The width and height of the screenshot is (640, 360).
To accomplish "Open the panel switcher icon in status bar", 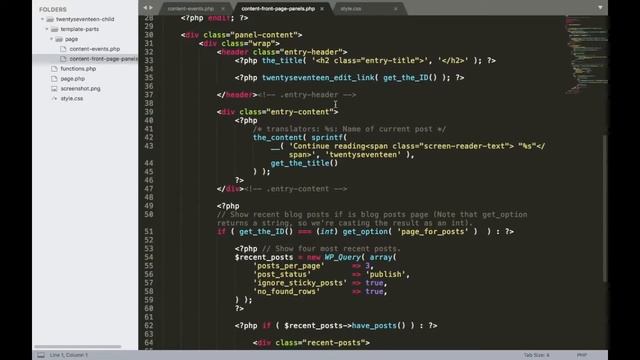I will [41, 355].
